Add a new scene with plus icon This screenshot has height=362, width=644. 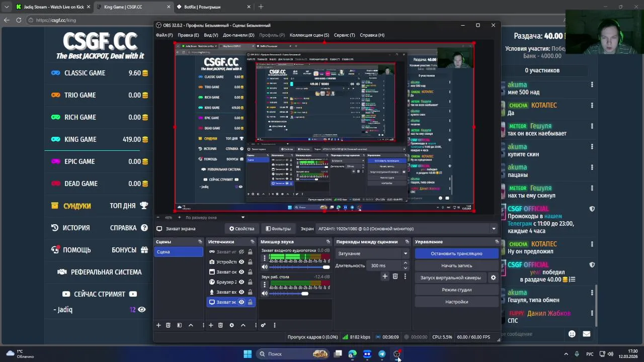[158, 325]
